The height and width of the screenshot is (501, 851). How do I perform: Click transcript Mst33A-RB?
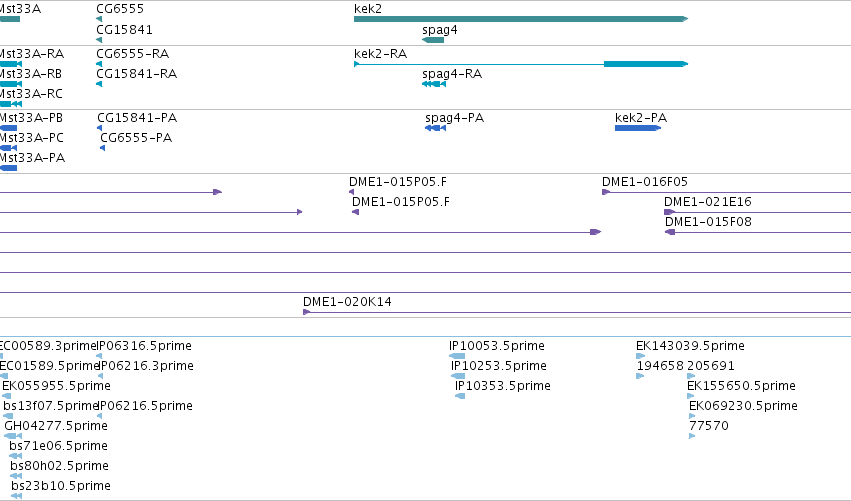coord(11,84)
